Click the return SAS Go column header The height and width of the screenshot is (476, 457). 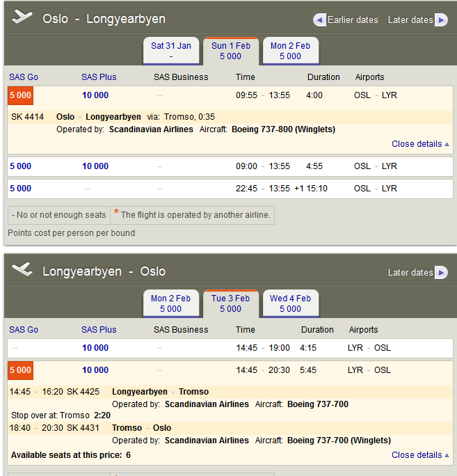pos(24,330)
